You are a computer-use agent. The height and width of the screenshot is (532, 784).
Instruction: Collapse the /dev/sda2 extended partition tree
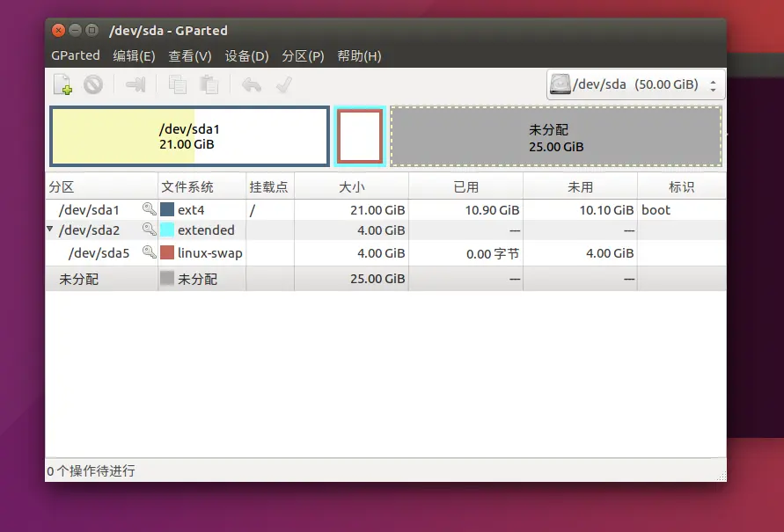50,229
